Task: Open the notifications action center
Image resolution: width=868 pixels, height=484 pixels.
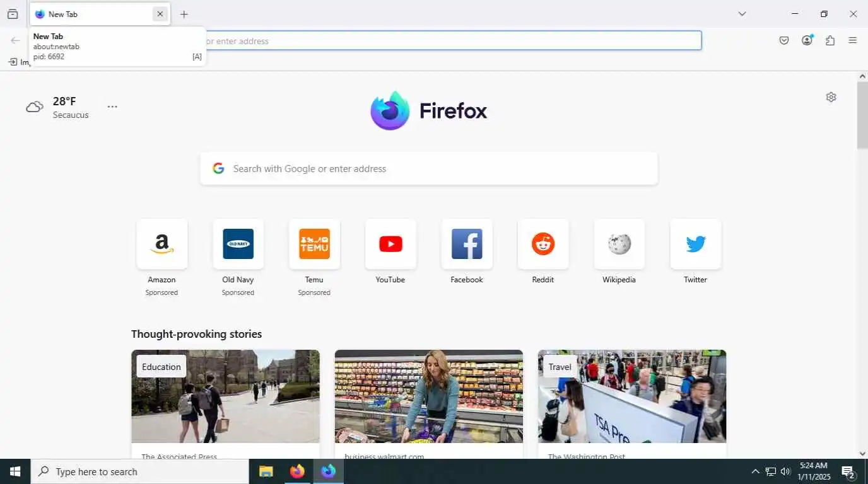Action: pos(849,471)
